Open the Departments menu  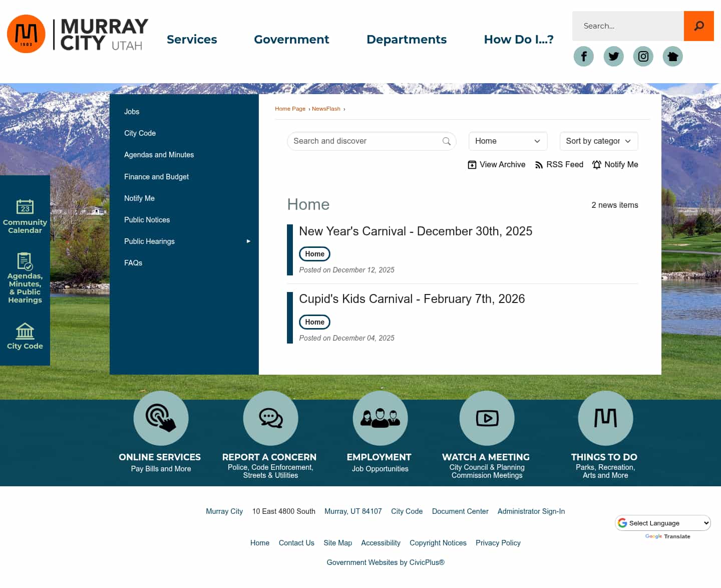pos(407,39)
